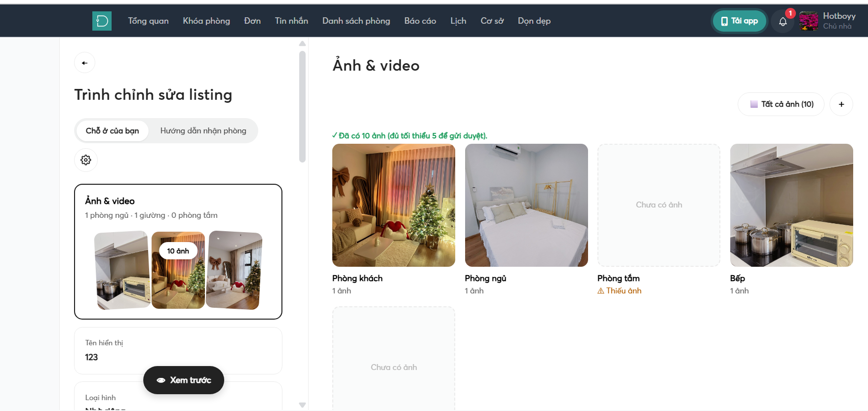The width and height of the screenshot is (868, 411).
Task: Open Ảnh & video card in sidebar
Action: click(178, 252)
